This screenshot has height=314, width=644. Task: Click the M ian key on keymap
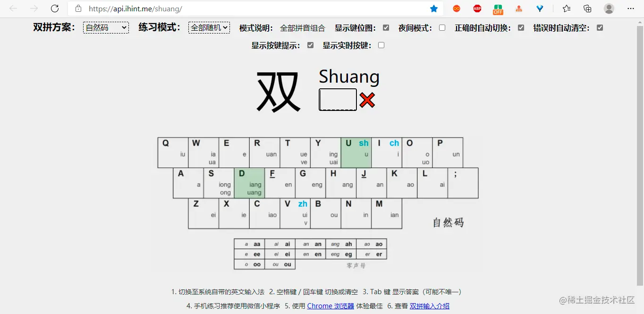point(387,213)
